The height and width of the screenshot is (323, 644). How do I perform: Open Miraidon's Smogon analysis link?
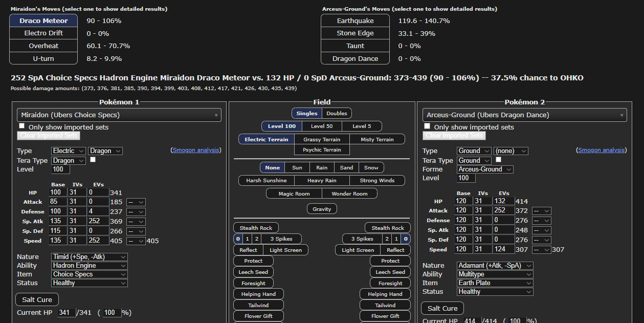[195, 150]
